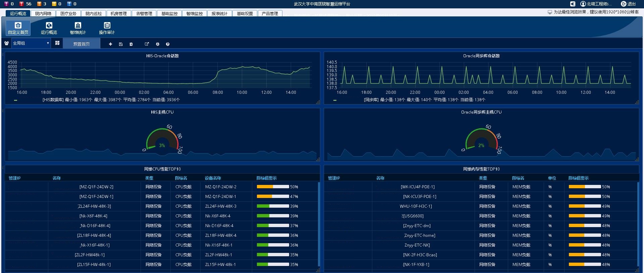The width and height of the screenshot is (644, 273).
Task: Open 智维统计 statistics icon
Action: [x=78, y=28]
